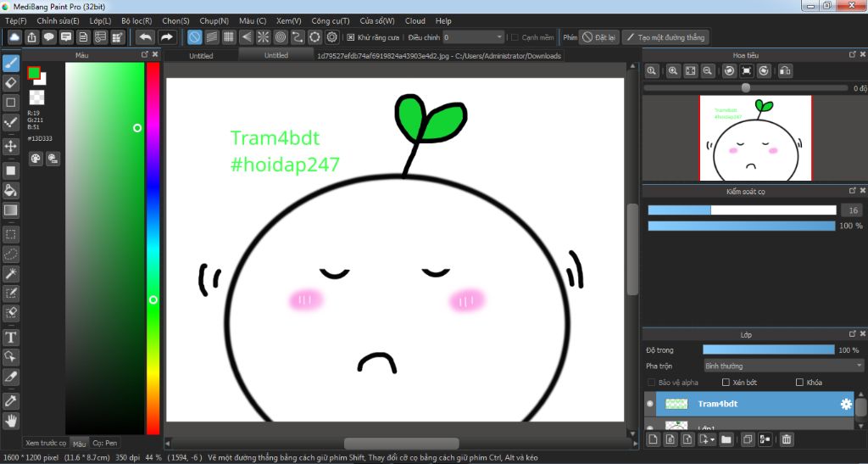Choose the Move tool
The image size is (868, 464).
coord(11,147)
